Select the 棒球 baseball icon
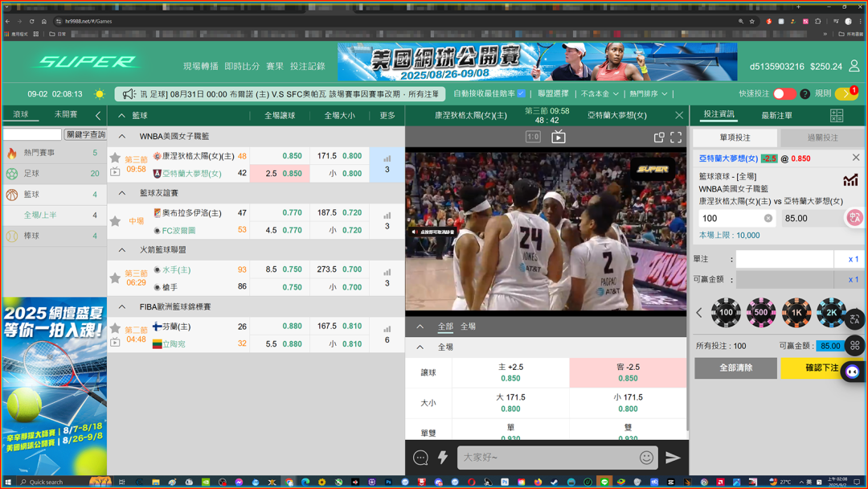This screenshot has height=489, width=868. 11,236
